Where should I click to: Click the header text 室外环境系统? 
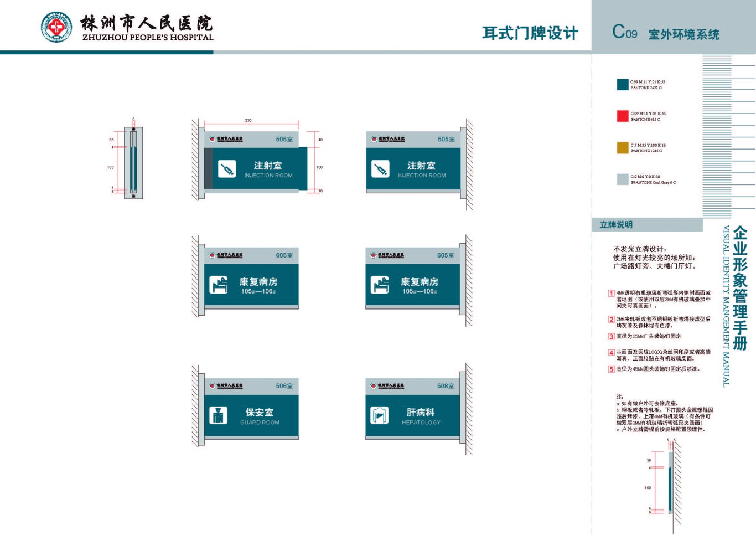(684, 34)
